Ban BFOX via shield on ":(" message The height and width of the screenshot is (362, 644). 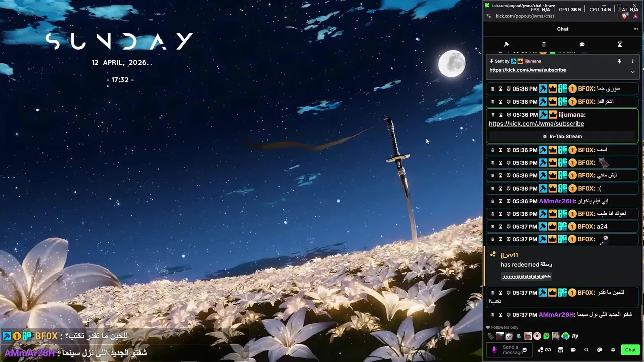point(508,189)
